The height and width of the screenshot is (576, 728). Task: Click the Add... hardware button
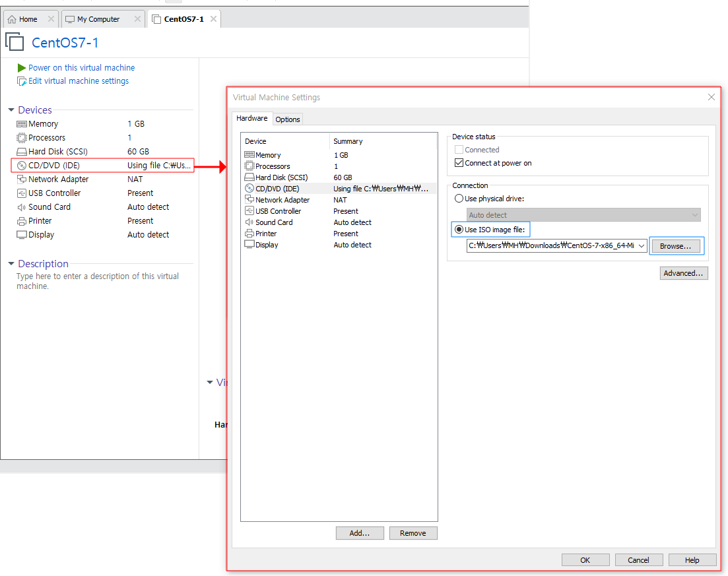(359, 533)
